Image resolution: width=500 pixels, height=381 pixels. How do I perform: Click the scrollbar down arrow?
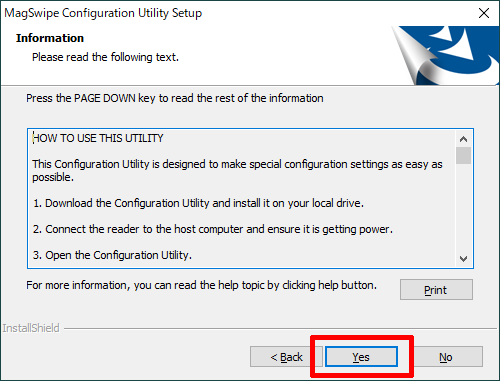(x=463, y=259)
